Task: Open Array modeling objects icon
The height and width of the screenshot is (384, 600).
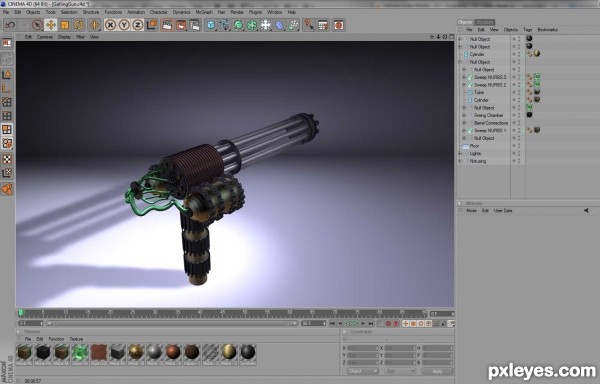Action: click(252, 25)
